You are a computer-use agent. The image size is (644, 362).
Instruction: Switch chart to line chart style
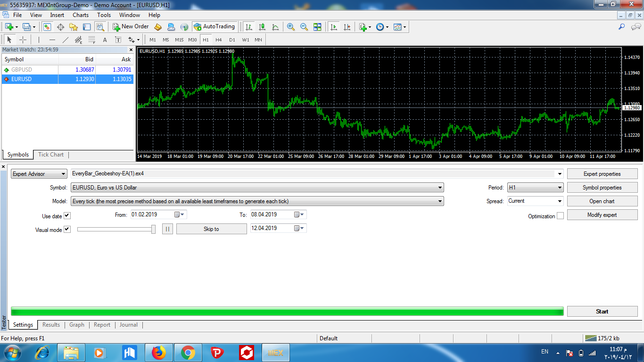(x=275, y=27)
